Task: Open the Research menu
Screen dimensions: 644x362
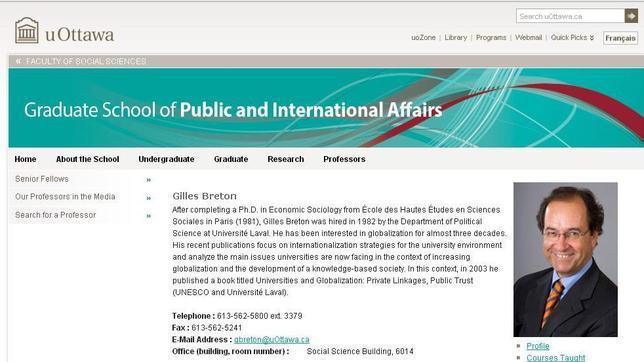Action: coord(285,159)
